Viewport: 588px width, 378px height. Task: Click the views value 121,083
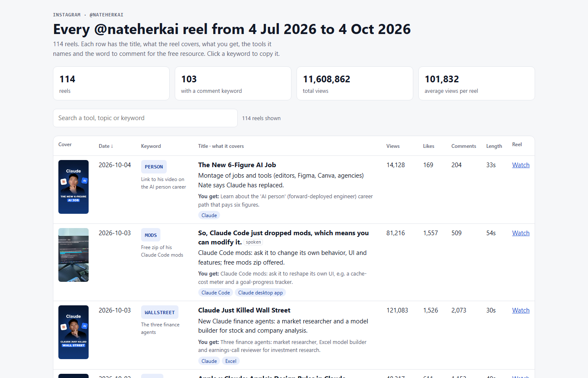tap(397, 310)
